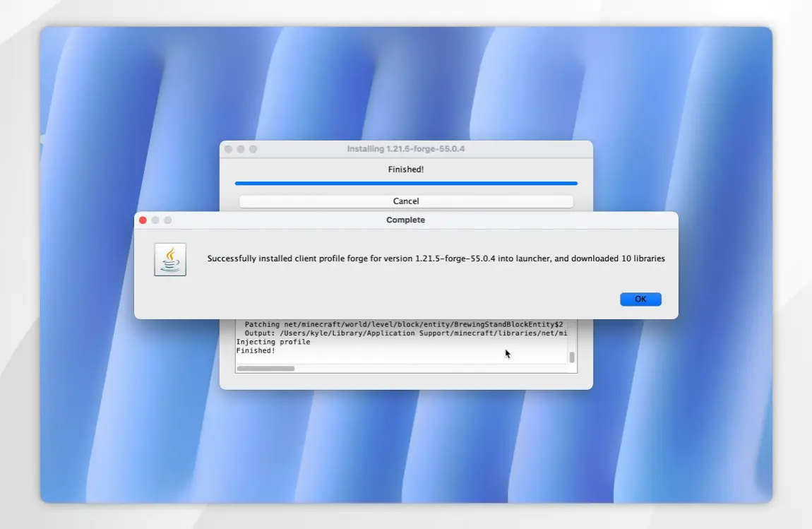Click the 'Successfully installed client profile' message
Viewport: 812px width, 529px height.
(436, 258)
